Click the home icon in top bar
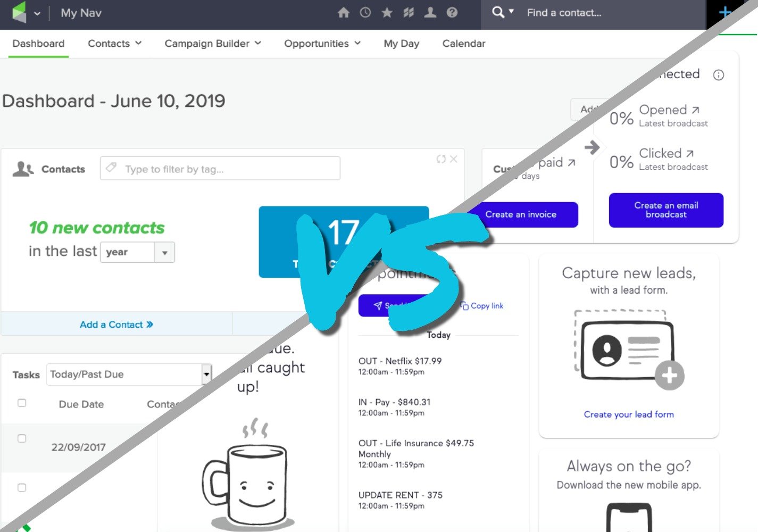758x532 pixels. click(344, 13)
